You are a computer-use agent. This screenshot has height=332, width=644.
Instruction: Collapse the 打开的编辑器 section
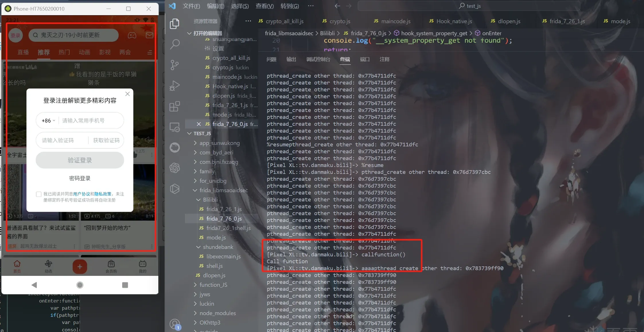coord(189,33)
